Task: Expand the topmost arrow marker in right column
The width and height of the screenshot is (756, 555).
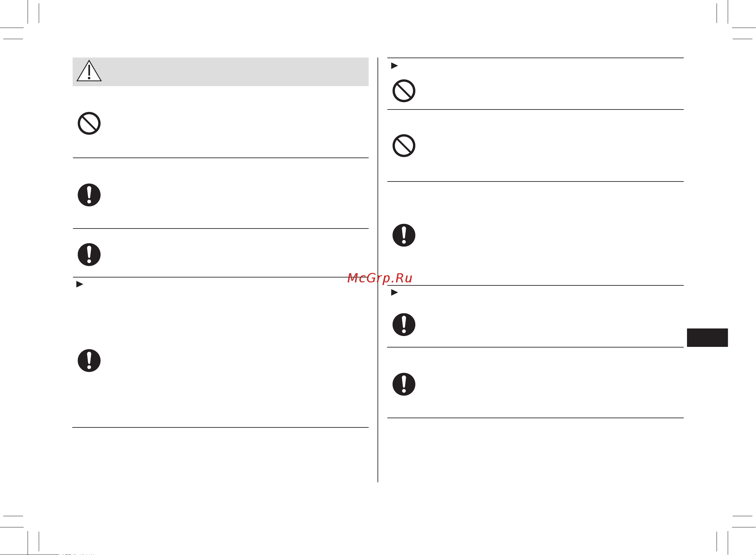Action: 395,66
